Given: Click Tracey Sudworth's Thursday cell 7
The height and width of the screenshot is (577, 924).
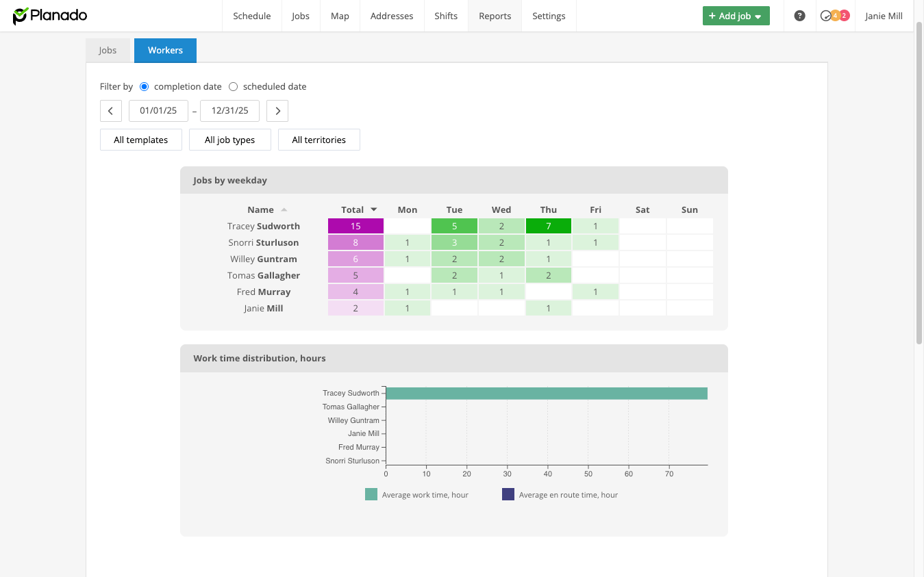Looking at the screenshot, I should point(549,227).
